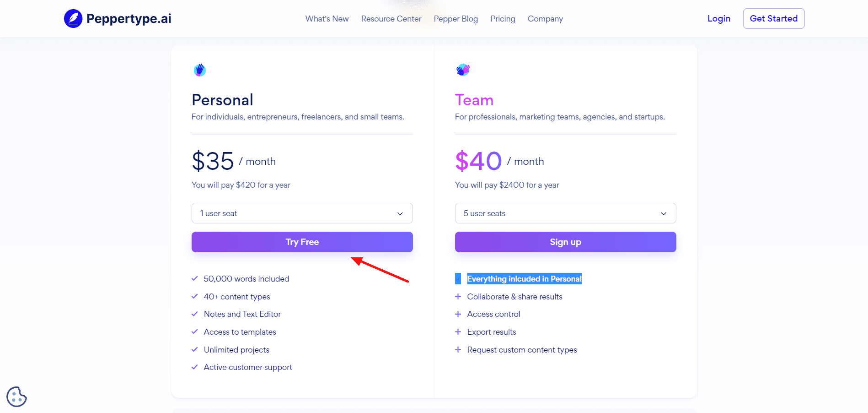Open Resource Center in the navigation
The image size is (868, 413).
[x=391, y=19]
